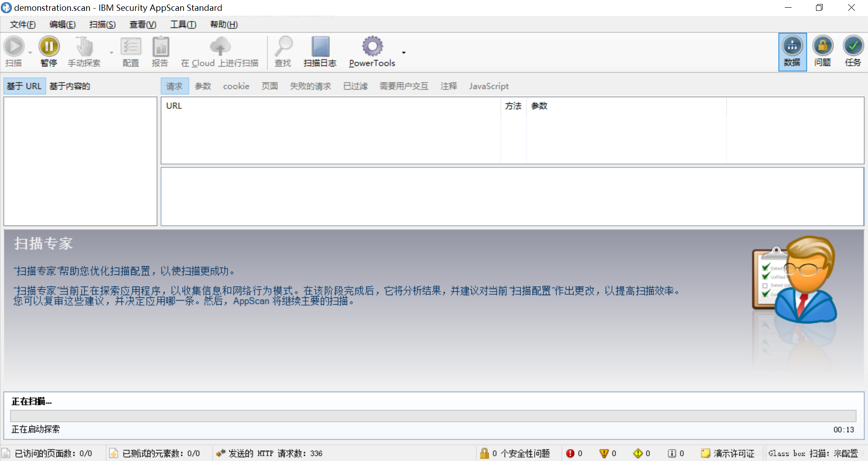Select the cookie tab
Image resolution: width=868 pixels, height=461 pixels.
coord(236,86)
